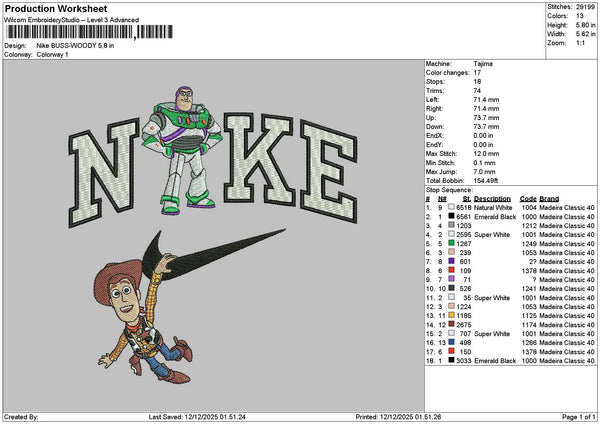Click the Colors value 13
This screenshot has width=600, height=424.
point(580,16)
